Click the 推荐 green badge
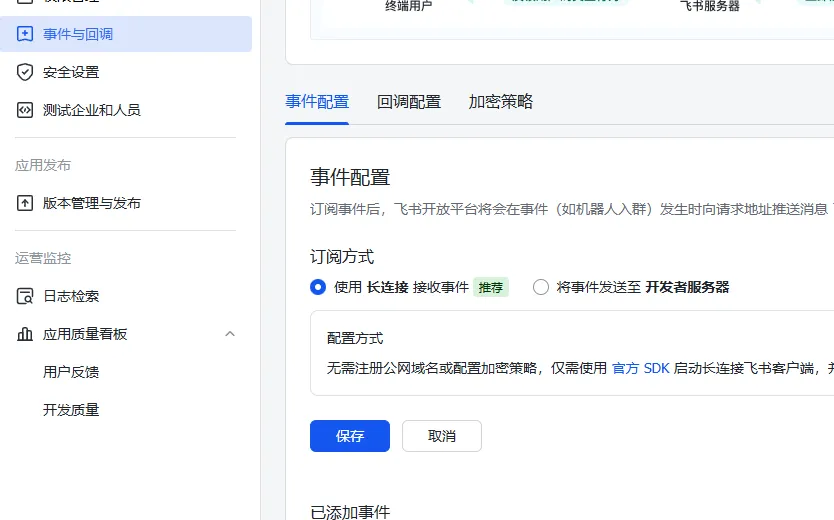This screenshot has height=520, width=834. (x=490, y=288)
